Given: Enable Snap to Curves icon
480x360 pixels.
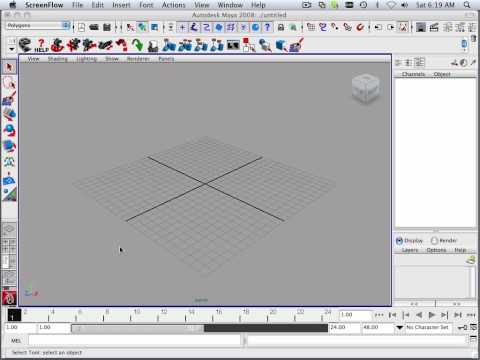Looking at the screenshot, I should (323, 27).
